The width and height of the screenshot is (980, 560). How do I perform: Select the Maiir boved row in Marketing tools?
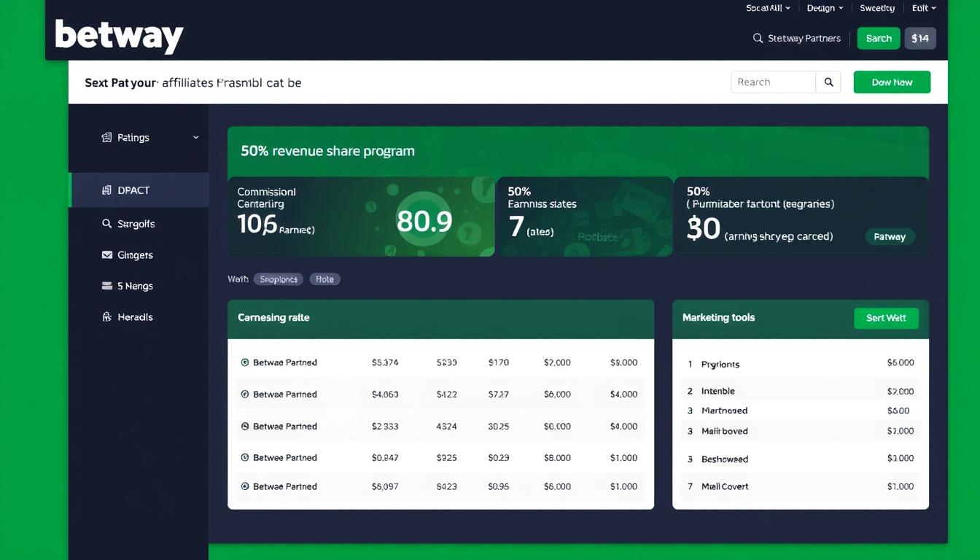[x=800, y=431]
